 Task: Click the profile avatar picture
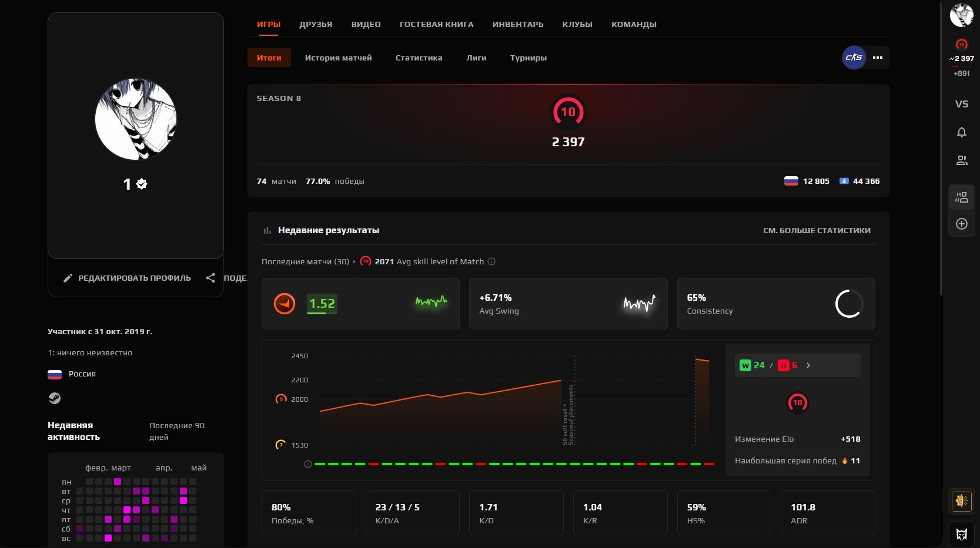(x=136, y=119)
